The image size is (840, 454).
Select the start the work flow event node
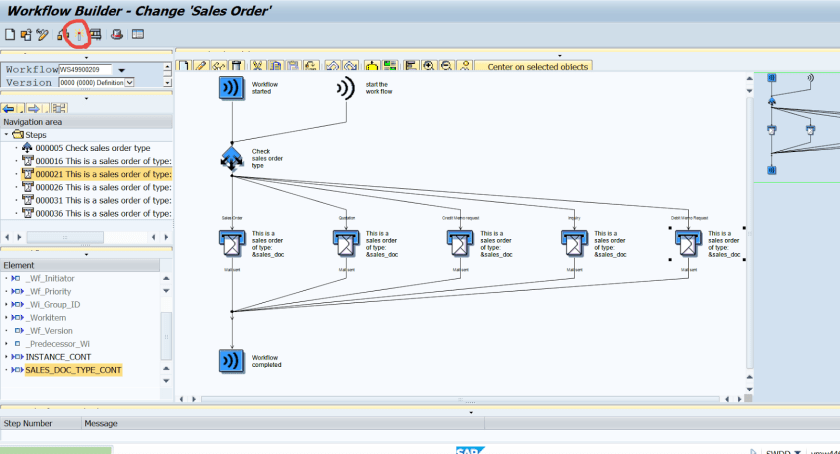pos(346,88)
